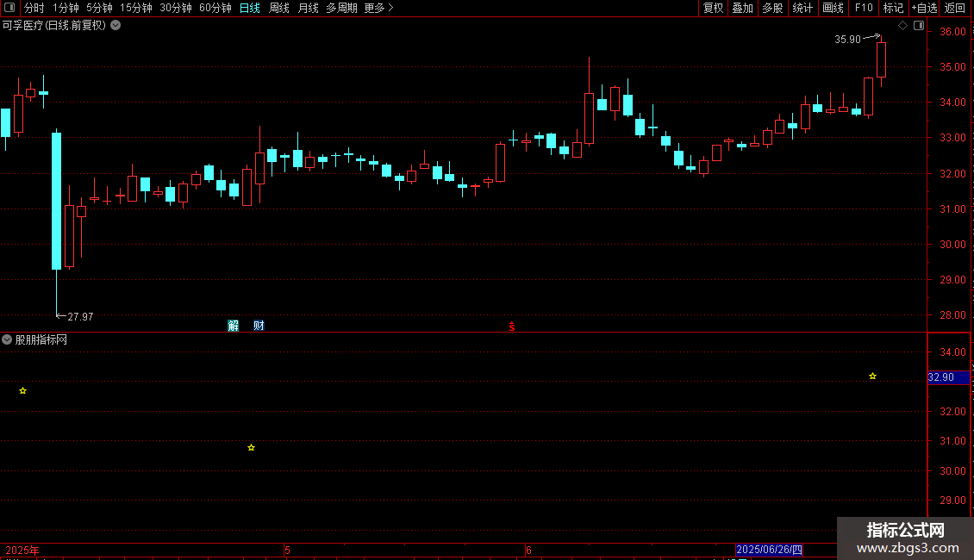Click 可孚医疗(日线.前复权) chart title
Screen dimensions: 974x560
pos(54,26)
